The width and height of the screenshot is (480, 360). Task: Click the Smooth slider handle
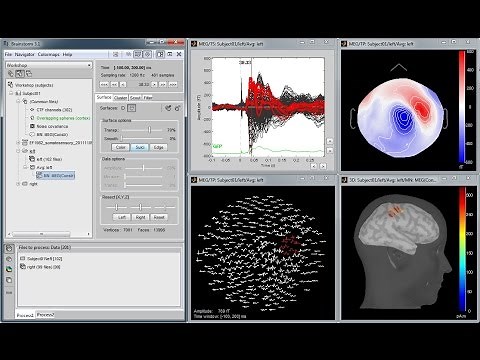(x=122, y=138)
